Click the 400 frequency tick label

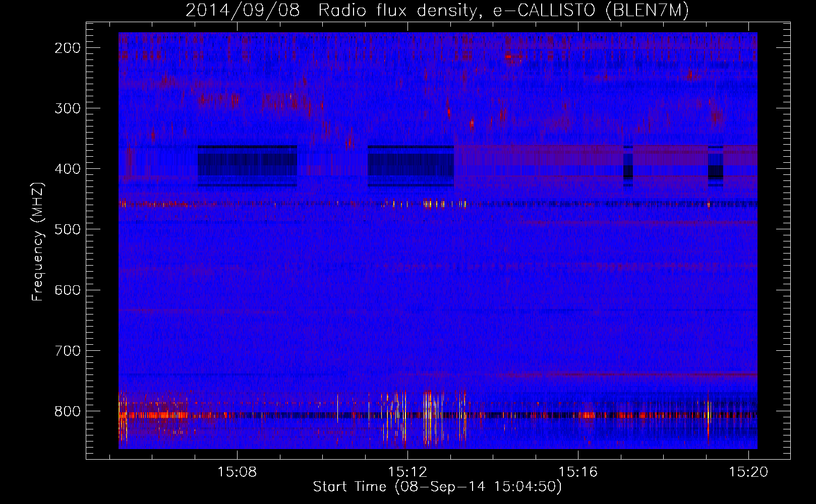coord(68,169)
